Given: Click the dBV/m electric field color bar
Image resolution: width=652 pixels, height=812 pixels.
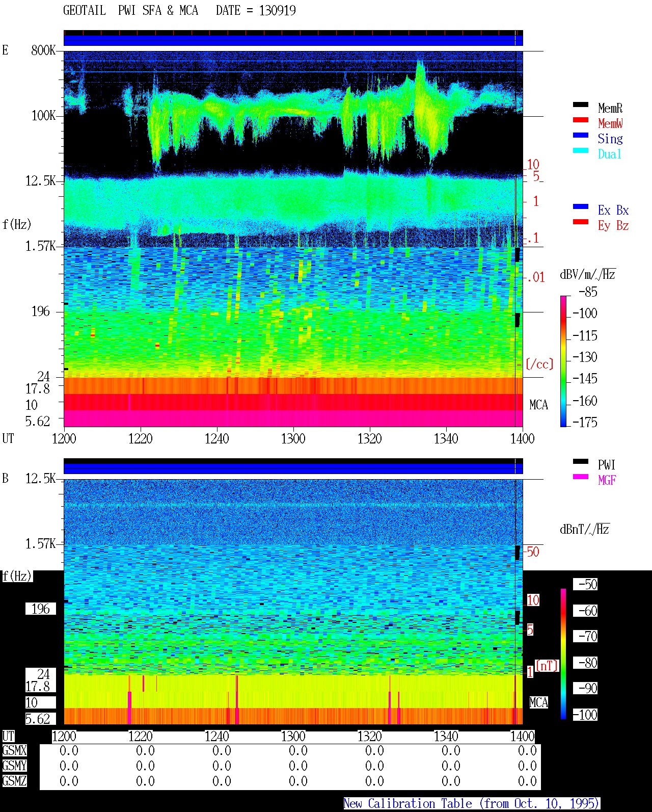Looking at the screenshot, I should tap(563, 361).
